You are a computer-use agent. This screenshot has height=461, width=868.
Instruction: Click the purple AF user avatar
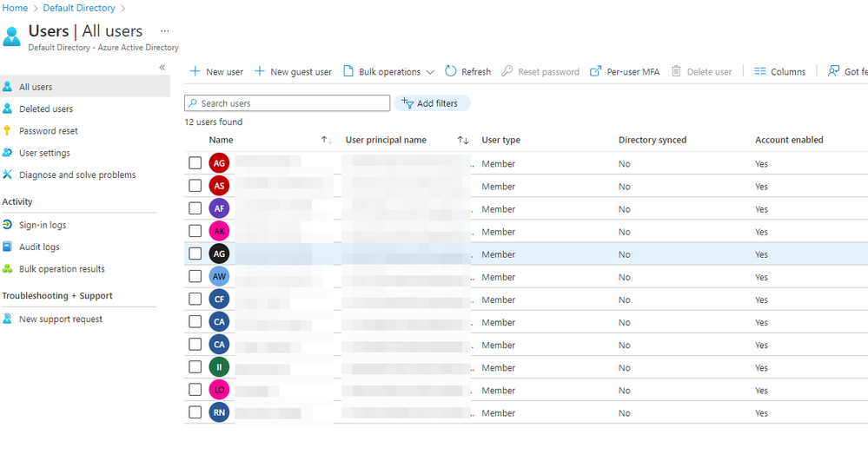pyautogui.click(x=219, y=208)
